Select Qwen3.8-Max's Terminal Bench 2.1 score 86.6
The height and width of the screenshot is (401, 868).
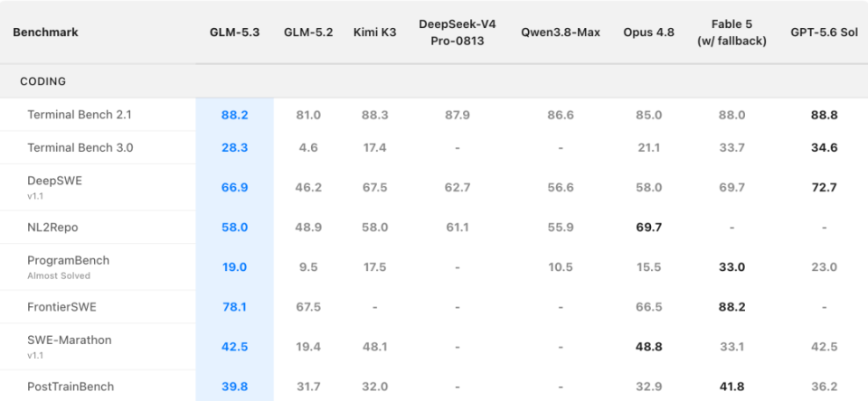(x=561, y=115)
